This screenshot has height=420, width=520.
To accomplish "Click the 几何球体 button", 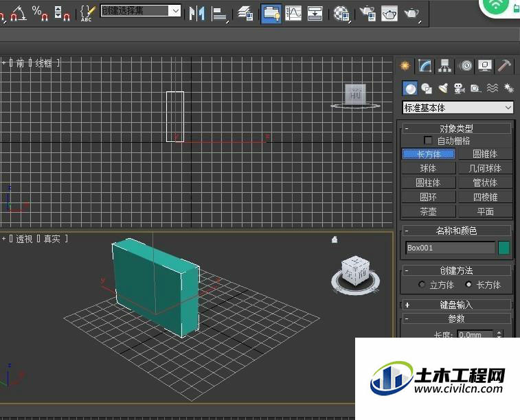I will pyautogui.click(x=485, y=168).
